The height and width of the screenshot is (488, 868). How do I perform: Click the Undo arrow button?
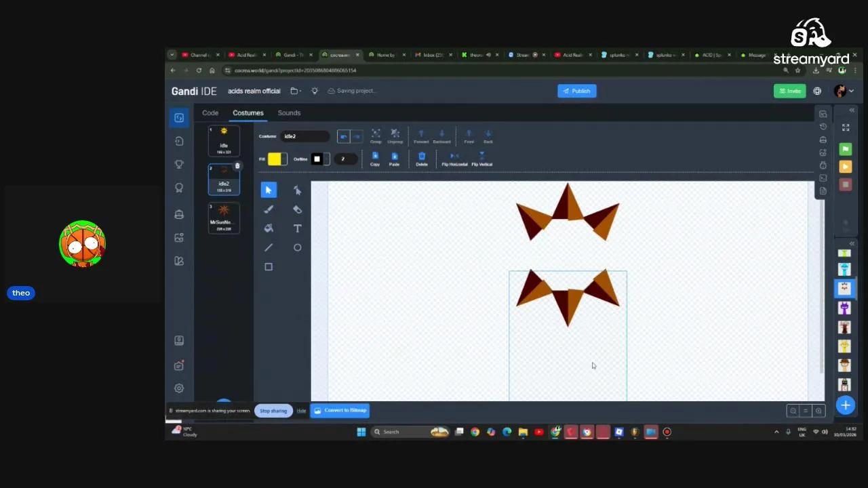(344, 137)
